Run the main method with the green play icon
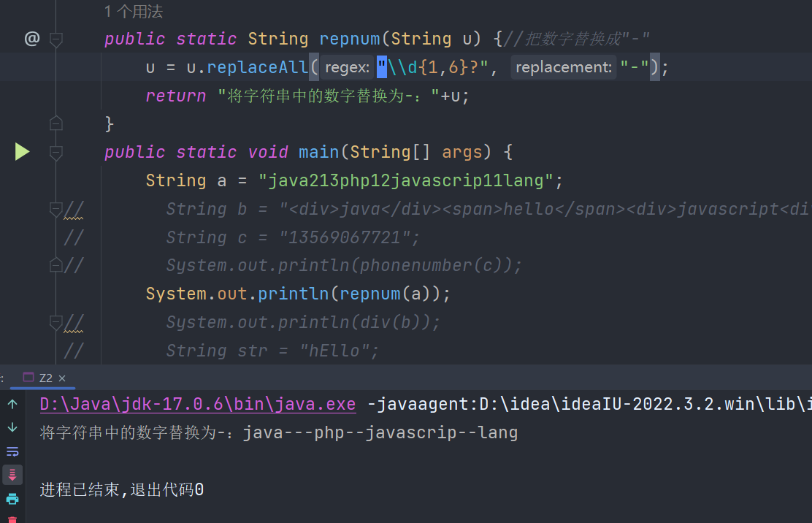Image resolution: width=812 pixels, height=523 pixels. coord(22,151)
